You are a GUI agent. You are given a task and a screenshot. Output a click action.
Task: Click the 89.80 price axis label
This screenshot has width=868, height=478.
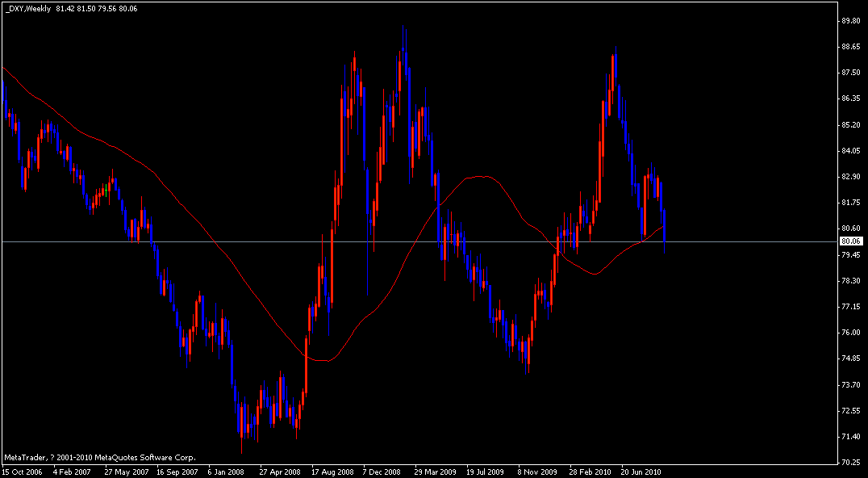tap(849, 20)
